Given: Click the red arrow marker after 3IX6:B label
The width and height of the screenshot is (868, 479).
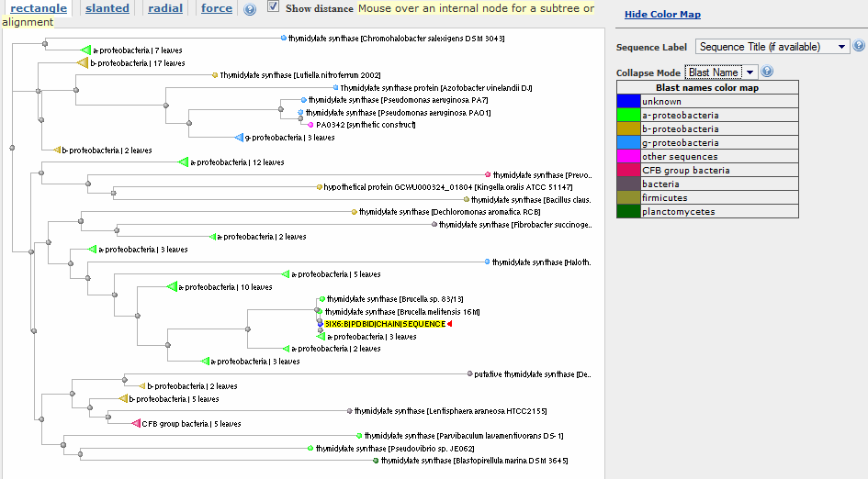Looking at the screenshot, I should point(449,324).
